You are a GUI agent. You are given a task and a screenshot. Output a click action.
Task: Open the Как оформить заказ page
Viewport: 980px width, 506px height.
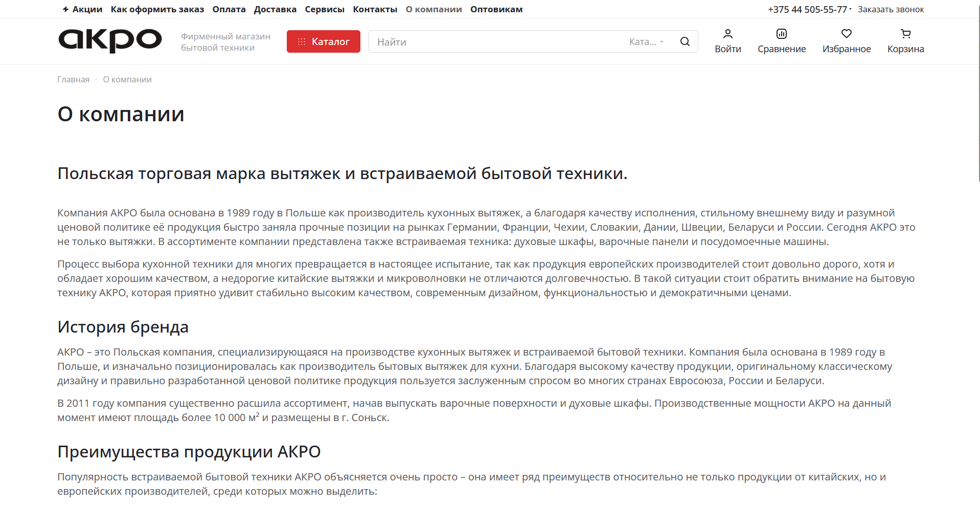coord(157,9)
